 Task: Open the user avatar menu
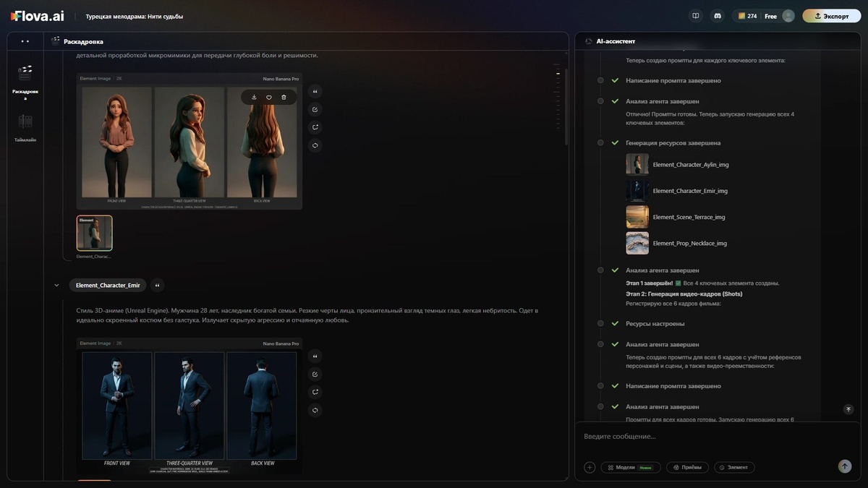pos(788,16)
